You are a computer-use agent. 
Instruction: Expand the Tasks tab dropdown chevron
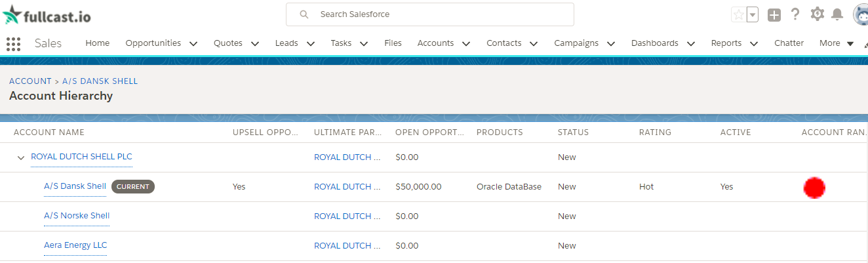point(364,44)
